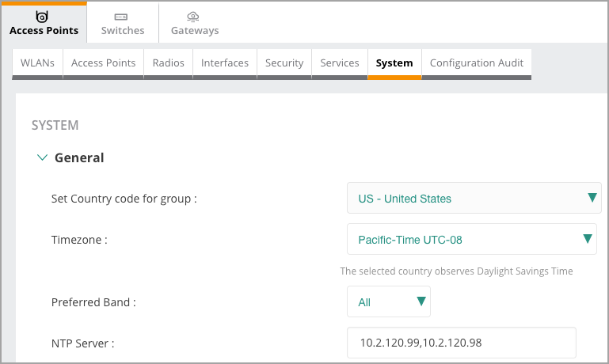609x364 pixels.
Task: Click the General section heading
Action: 79,157
